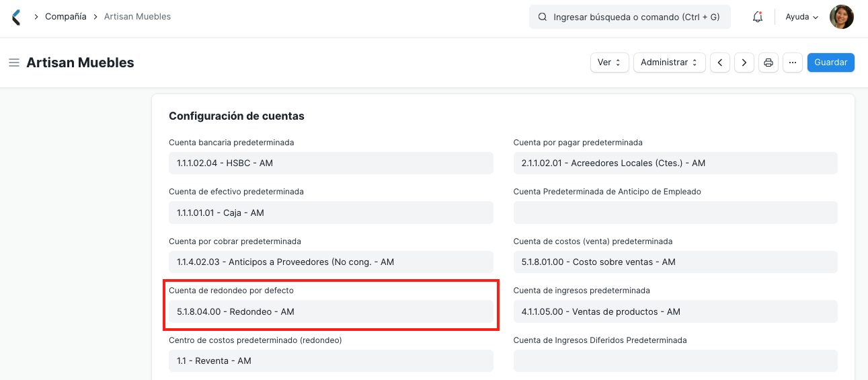Viewport: 868px width, 380px height.
Task: Focus the search or command bar
Action: [x=630, y=17]
